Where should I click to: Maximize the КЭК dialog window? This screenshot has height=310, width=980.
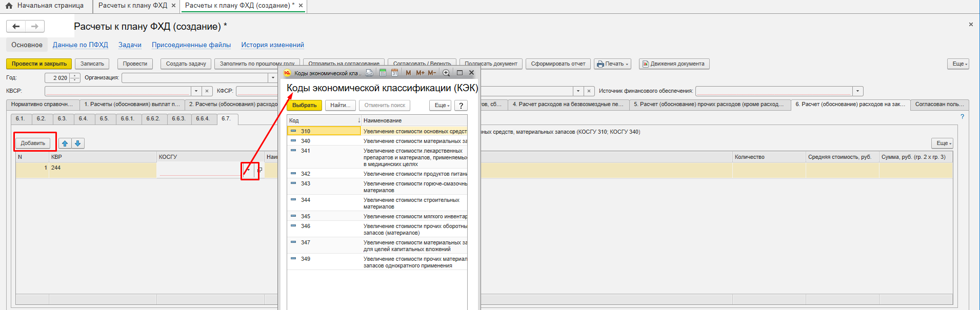(x=459, y=73)
